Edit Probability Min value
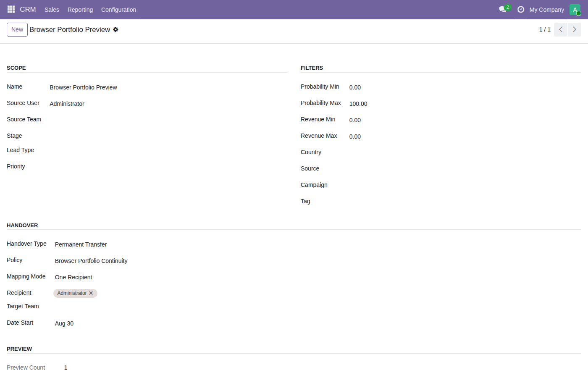Image resolution: width=588 pixels, height=378 pixels. tap(465, 87)
